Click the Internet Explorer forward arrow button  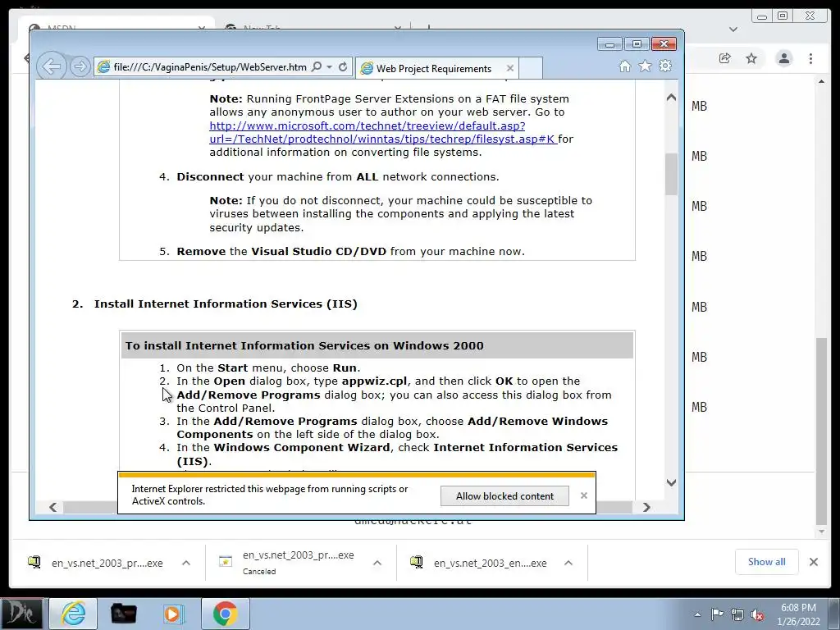click(x=80, y=66)
